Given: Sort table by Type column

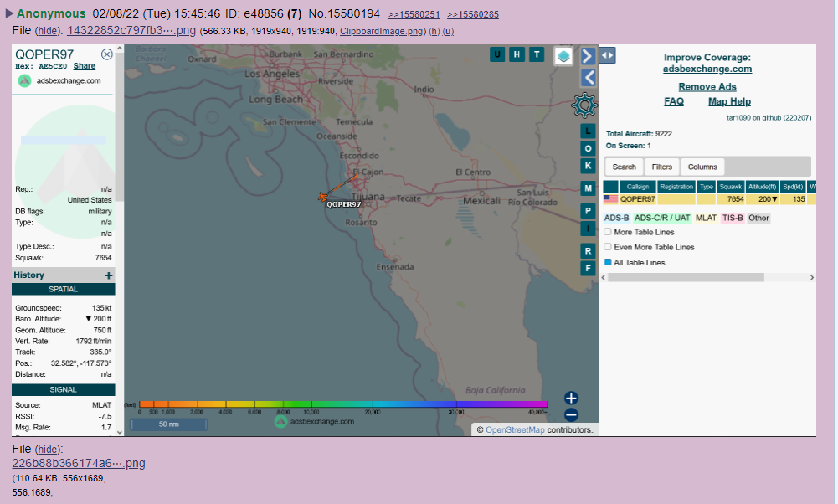Looking at the screenshot, I should [707, 187].
